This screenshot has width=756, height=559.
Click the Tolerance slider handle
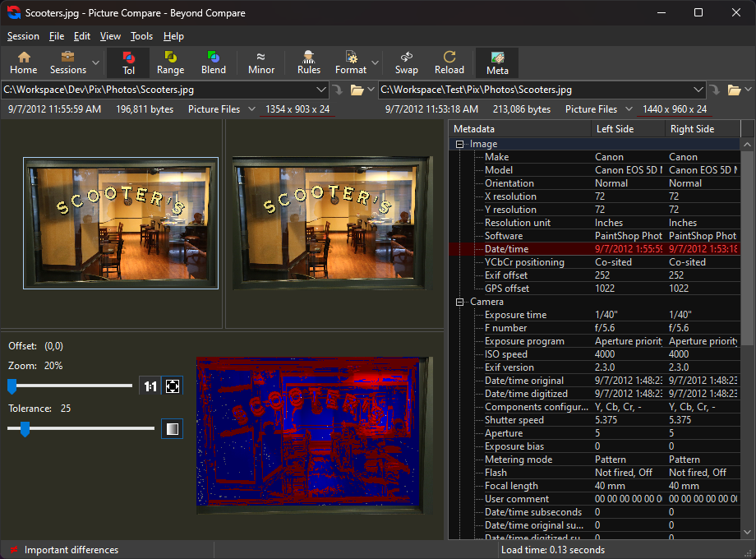25,428
